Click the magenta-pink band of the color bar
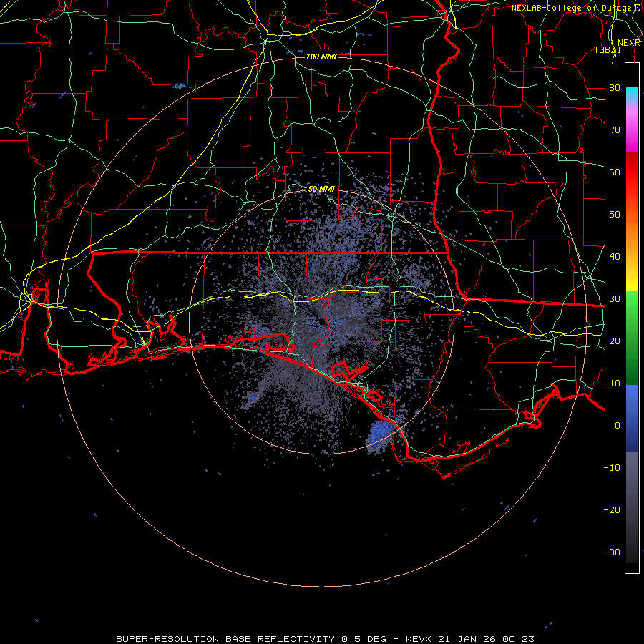The image size is (644, 644). point(632,127)
